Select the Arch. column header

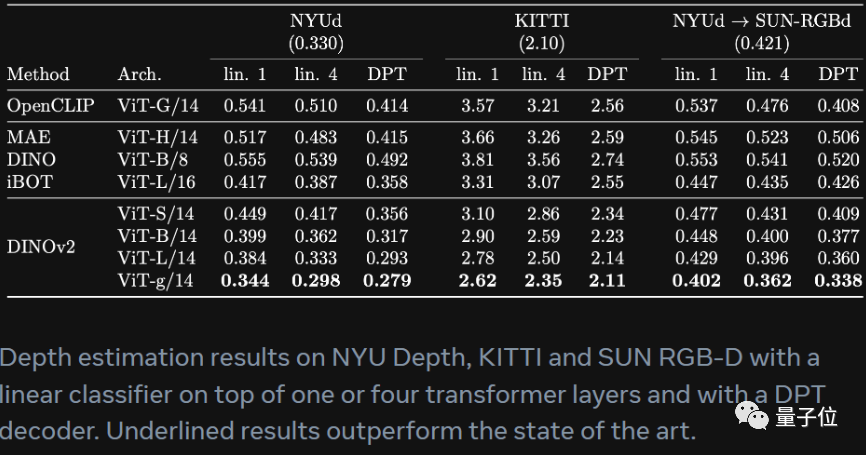[x=139, y=74]
